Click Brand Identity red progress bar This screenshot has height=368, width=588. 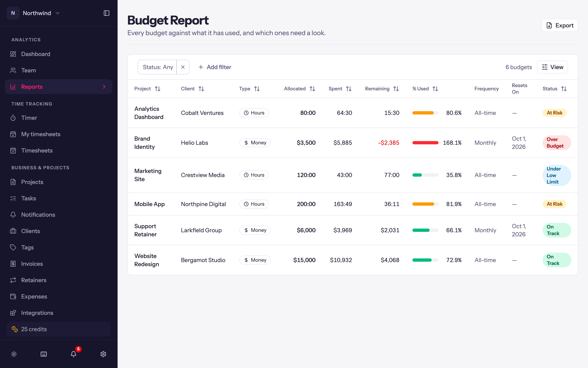[x=425, y=143]
